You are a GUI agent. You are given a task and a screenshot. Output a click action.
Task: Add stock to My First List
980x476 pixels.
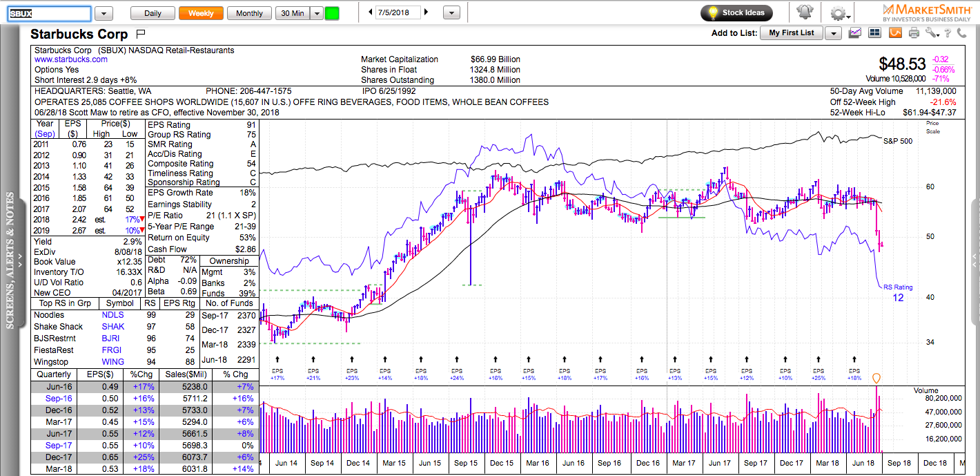(792, 33)
